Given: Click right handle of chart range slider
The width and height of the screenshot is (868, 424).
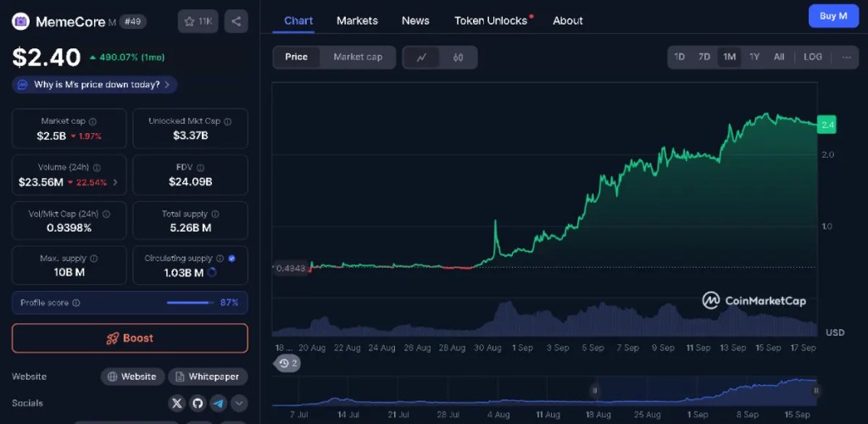Looking at the screenshot, I should [x=816, y=390].
